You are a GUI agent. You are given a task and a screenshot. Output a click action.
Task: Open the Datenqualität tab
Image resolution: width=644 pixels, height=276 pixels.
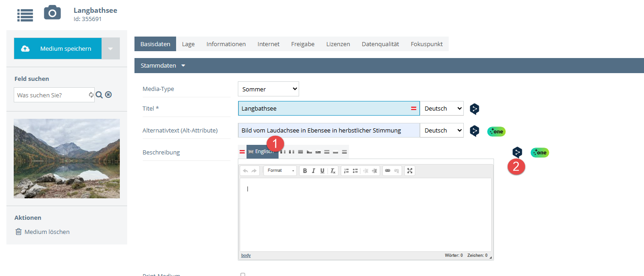point(381,44)
